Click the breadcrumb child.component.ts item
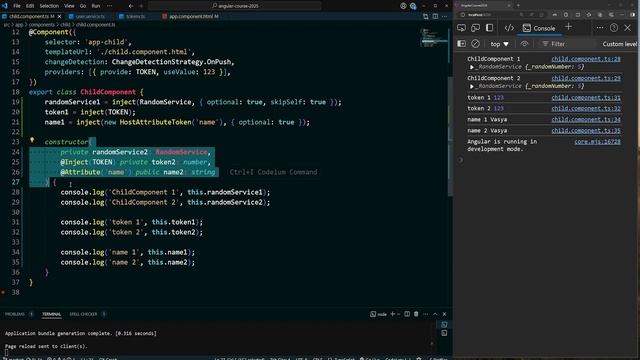 96,24
